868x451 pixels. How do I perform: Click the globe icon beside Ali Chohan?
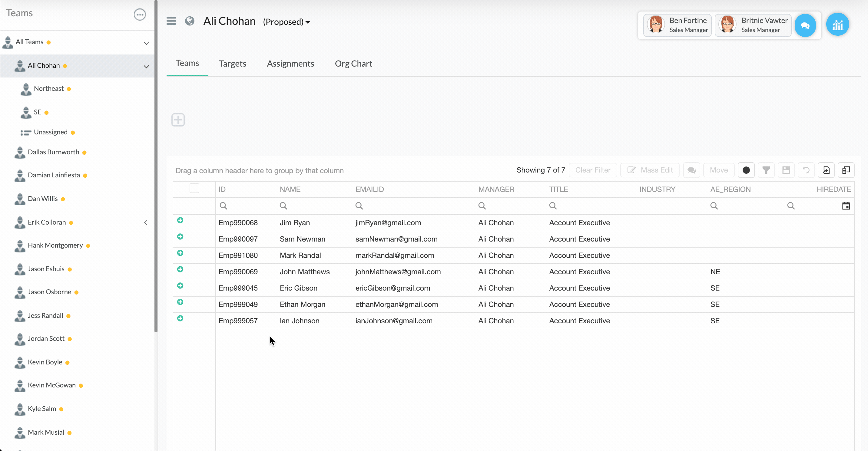pos(190,21)
